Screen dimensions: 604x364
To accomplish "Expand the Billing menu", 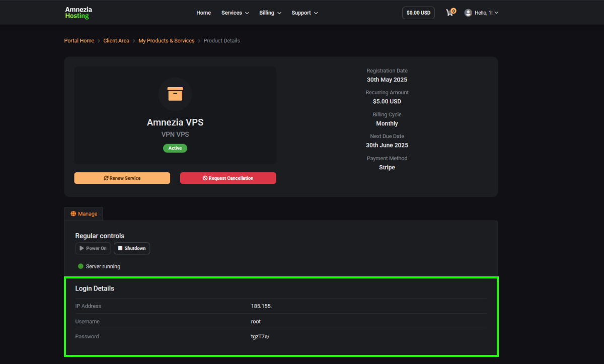I will (x=270, y=13).
